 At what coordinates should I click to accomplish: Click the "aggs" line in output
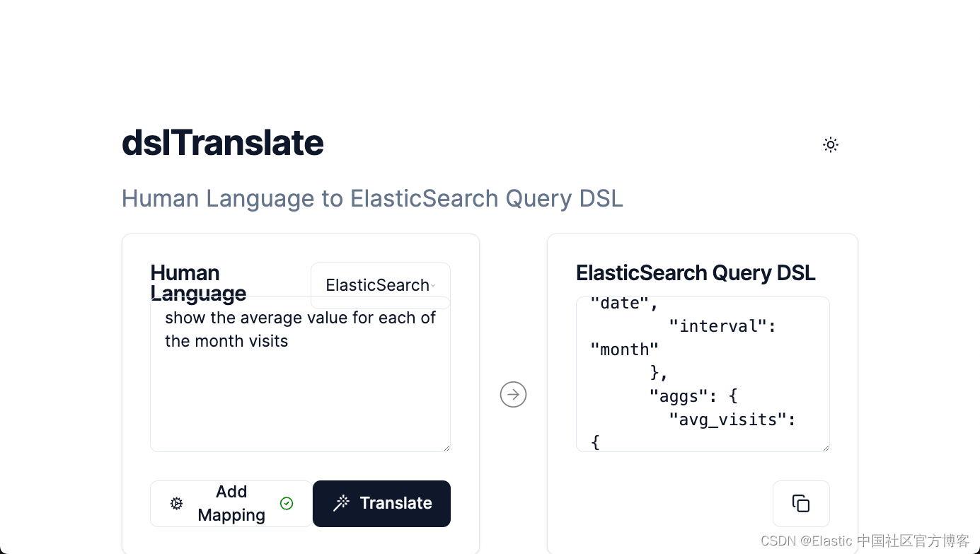click(x=693, y=397)
